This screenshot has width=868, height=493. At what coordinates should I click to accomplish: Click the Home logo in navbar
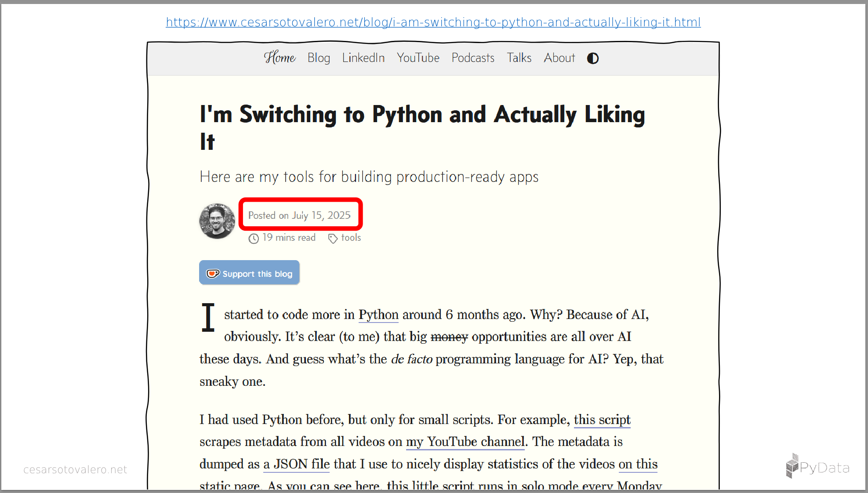[x=280, y=58]
